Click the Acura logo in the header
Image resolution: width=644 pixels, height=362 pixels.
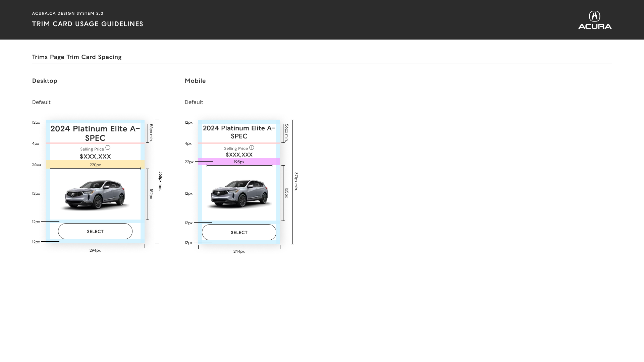595,20
